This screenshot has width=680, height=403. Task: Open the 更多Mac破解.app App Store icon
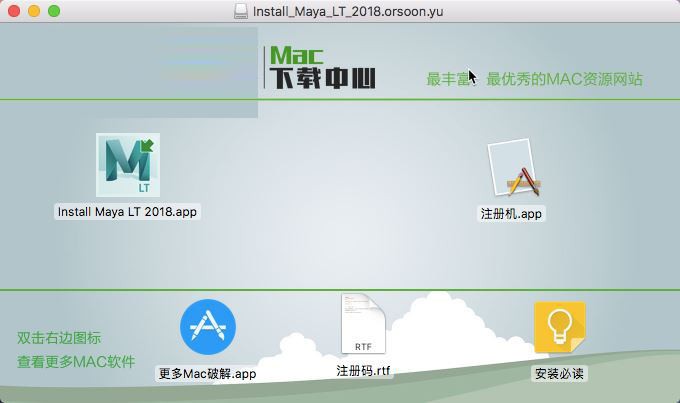tap(208, 327)
